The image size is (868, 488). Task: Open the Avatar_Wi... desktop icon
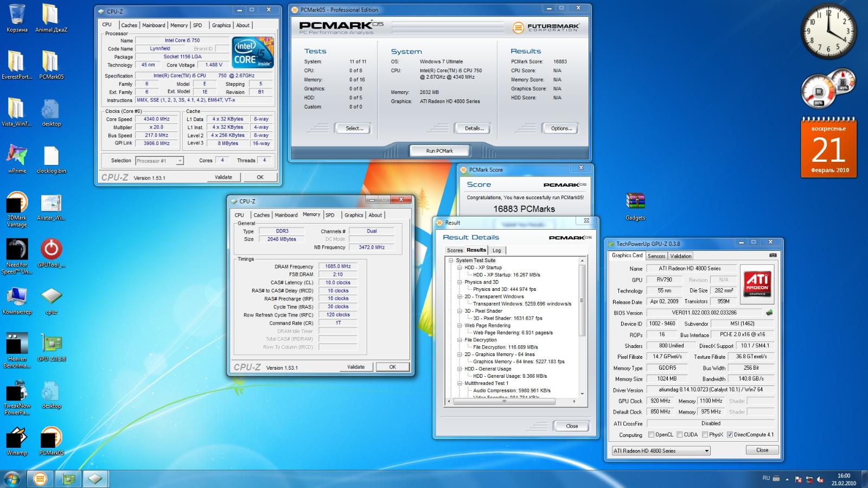pos(51,207)
